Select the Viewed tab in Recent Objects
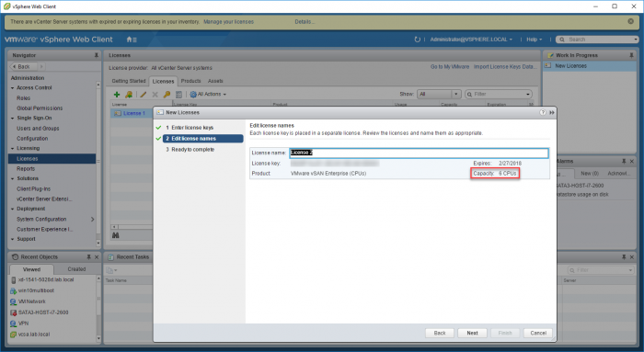Viewport: 644px width, 352px height. 31,269
